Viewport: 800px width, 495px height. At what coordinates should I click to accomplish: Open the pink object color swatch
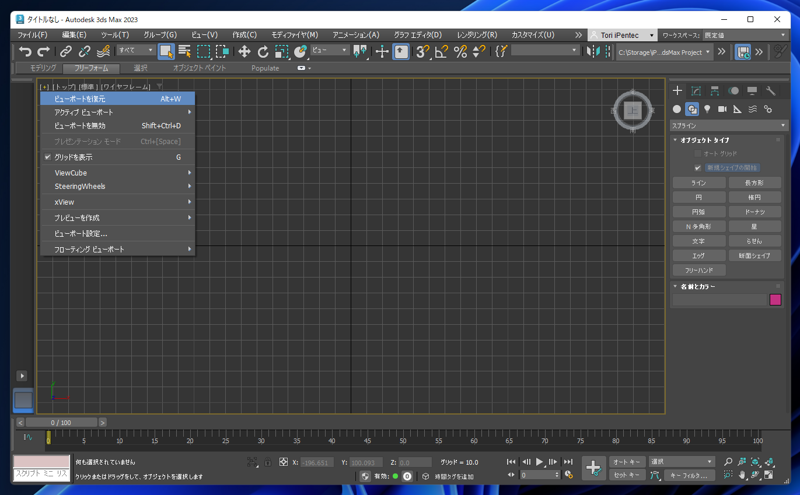coord(775,300)
